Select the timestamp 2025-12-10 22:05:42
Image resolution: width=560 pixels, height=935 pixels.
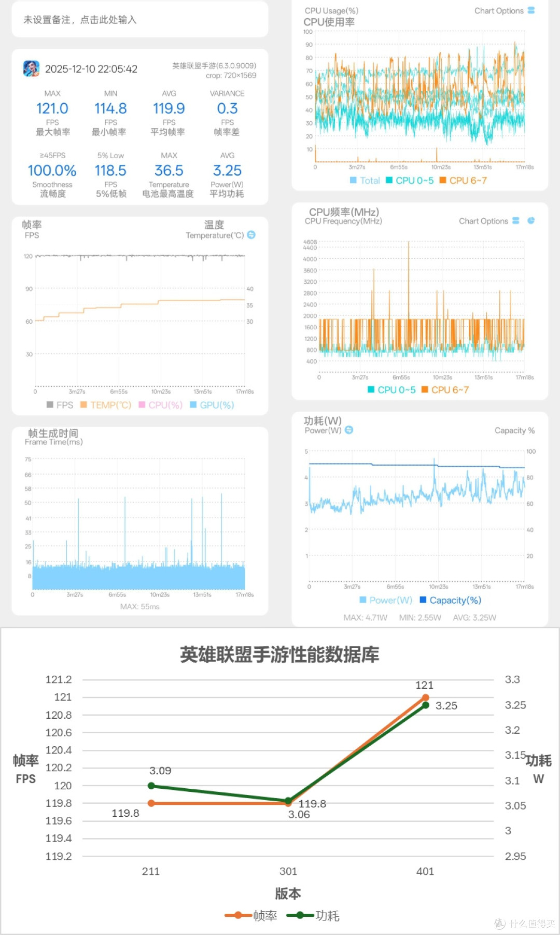click(91, 69)
